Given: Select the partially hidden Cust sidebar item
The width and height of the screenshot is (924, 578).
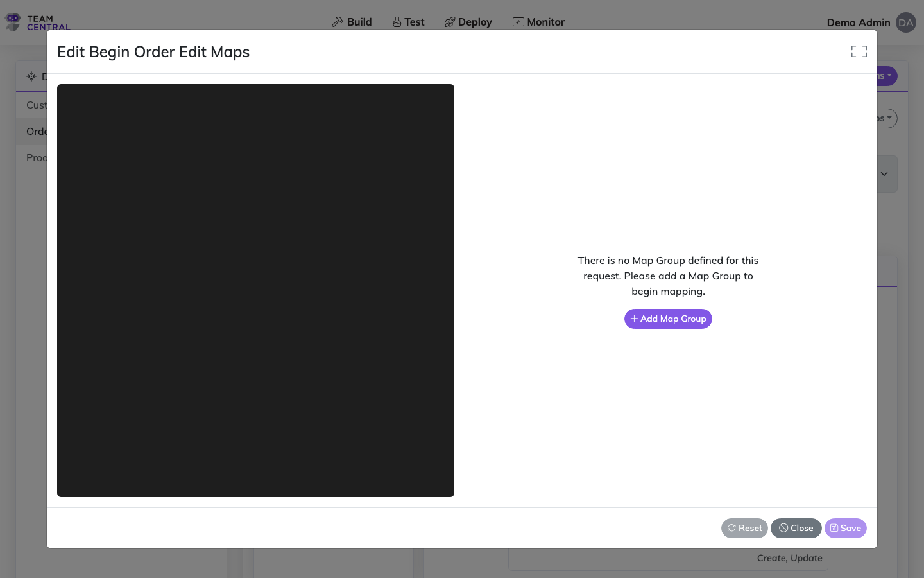Looking at the screenshot, I should point(35,105).
